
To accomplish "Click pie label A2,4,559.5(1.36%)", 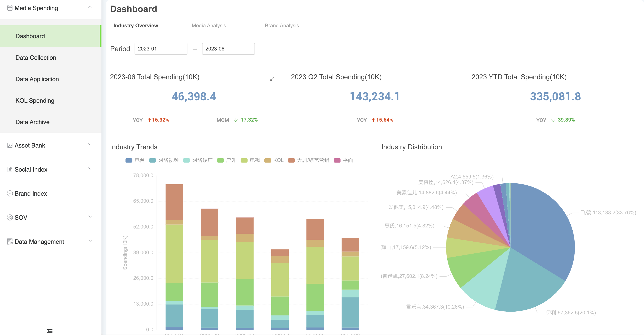I will 472,177.
